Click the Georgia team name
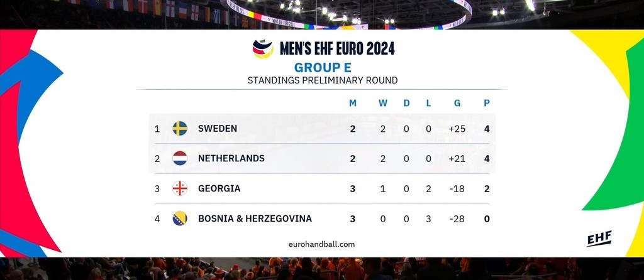This screenshot has width=644, height=280. 219,188
